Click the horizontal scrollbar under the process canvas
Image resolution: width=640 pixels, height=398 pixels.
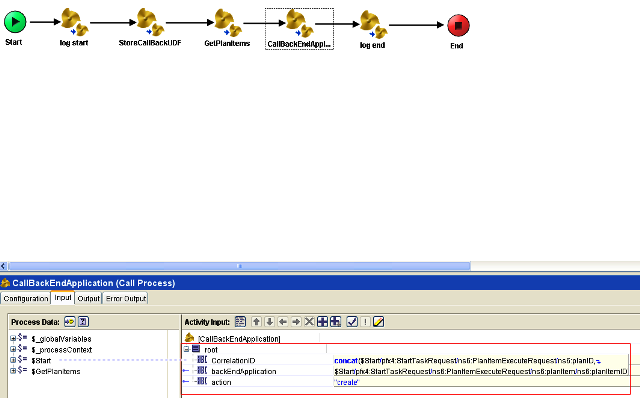coord(239,266)
